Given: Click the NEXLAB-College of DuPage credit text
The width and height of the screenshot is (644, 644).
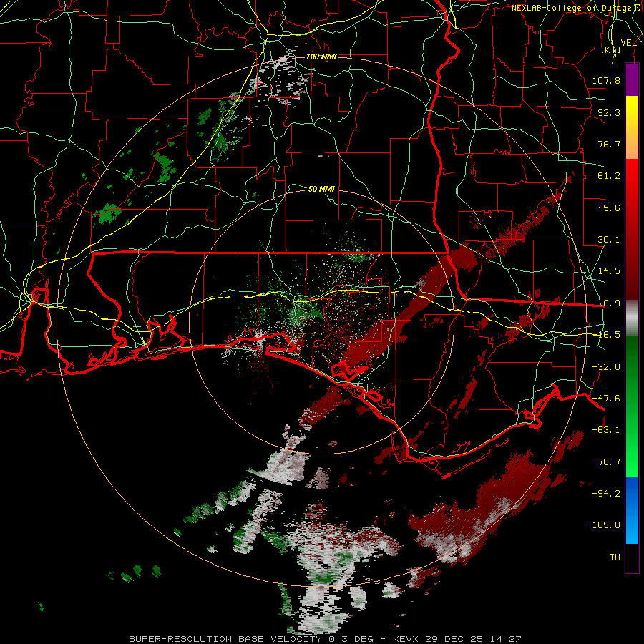Looking at the screenshot, I should coord(577,8).
